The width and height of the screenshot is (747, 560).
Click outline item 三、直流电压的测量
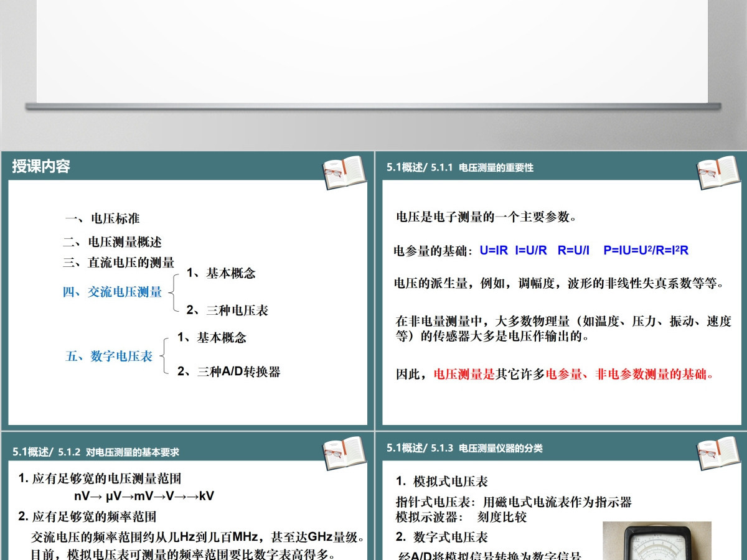[x=118, y=263]
